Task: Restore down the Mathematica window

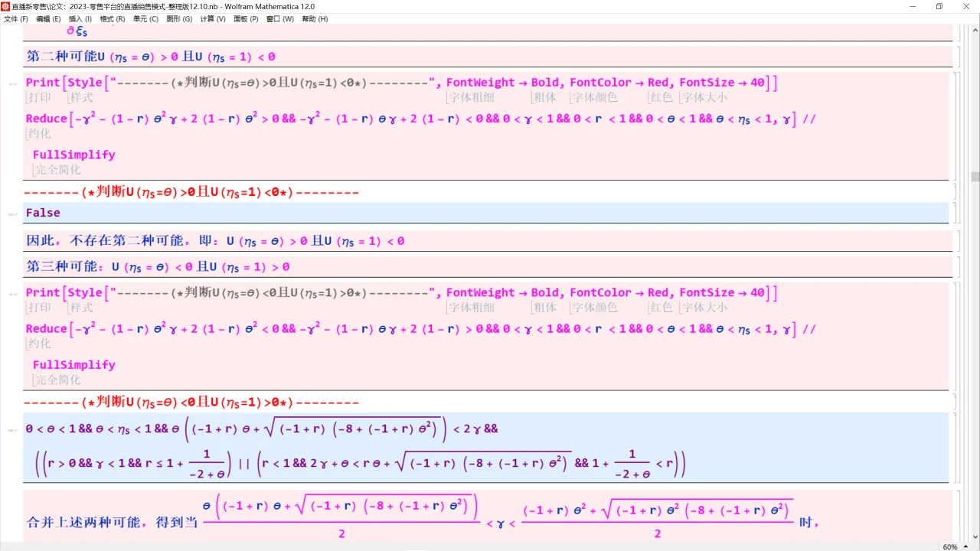Action: 939,6
